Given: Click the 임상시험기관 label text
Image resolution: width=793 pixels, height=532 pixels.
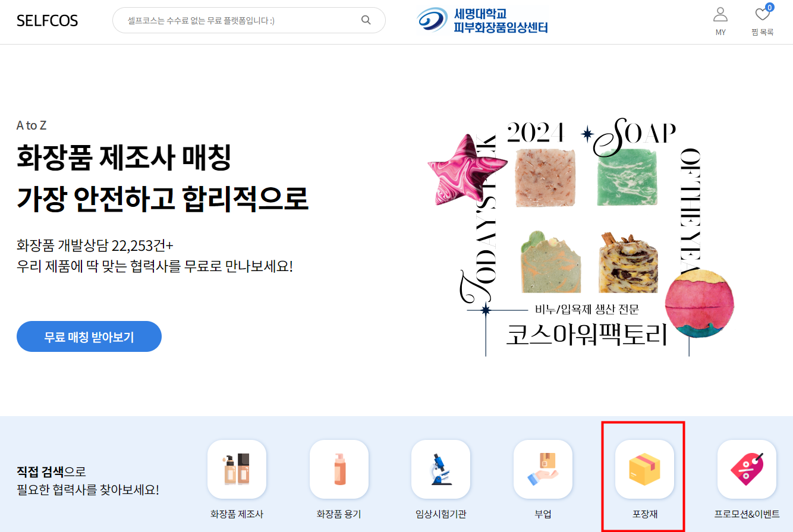Looking at the screenshot, I should [x=440, y=514].
